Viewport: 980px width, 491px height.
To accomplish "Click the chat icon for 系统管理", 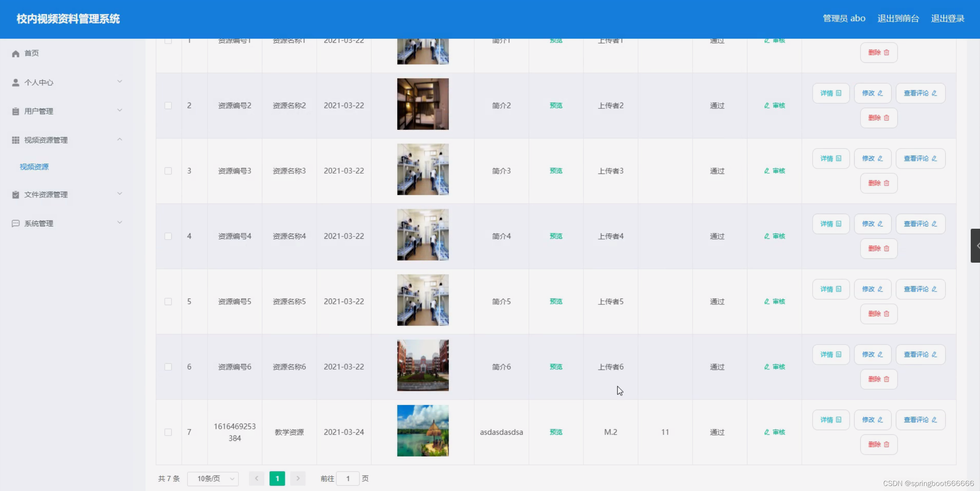I will point(15,224).
